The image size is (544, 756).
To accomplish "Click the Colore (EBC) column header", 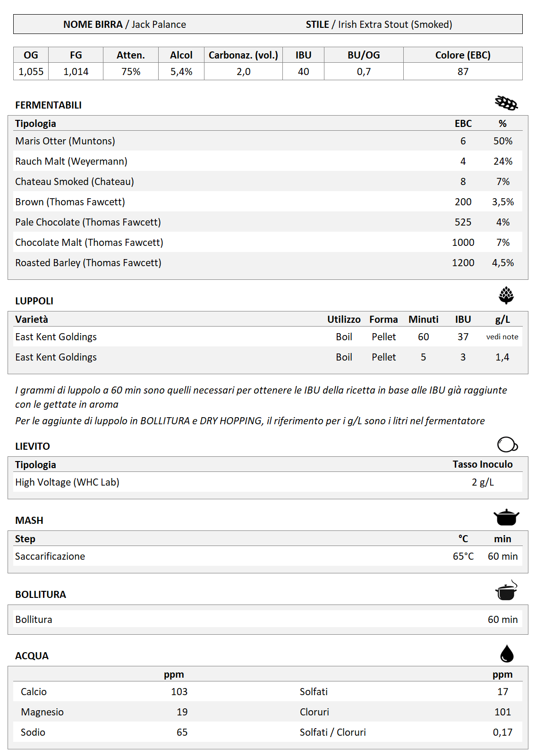I will 462,55.
